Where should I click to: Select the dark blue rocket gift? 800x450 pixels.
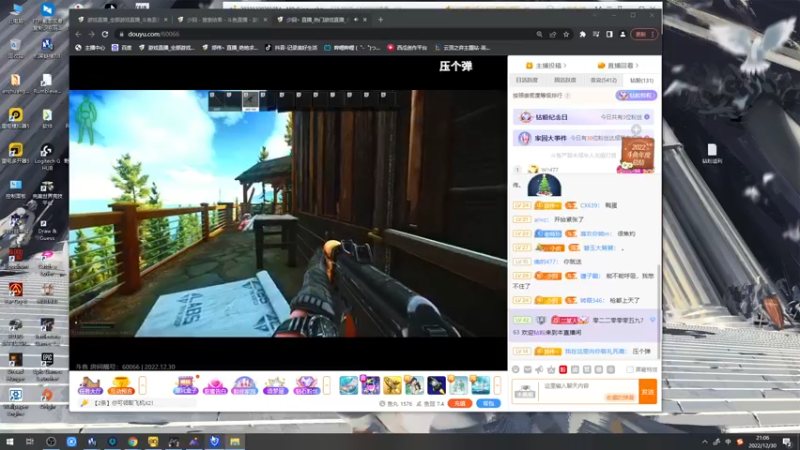click(436, 385)
